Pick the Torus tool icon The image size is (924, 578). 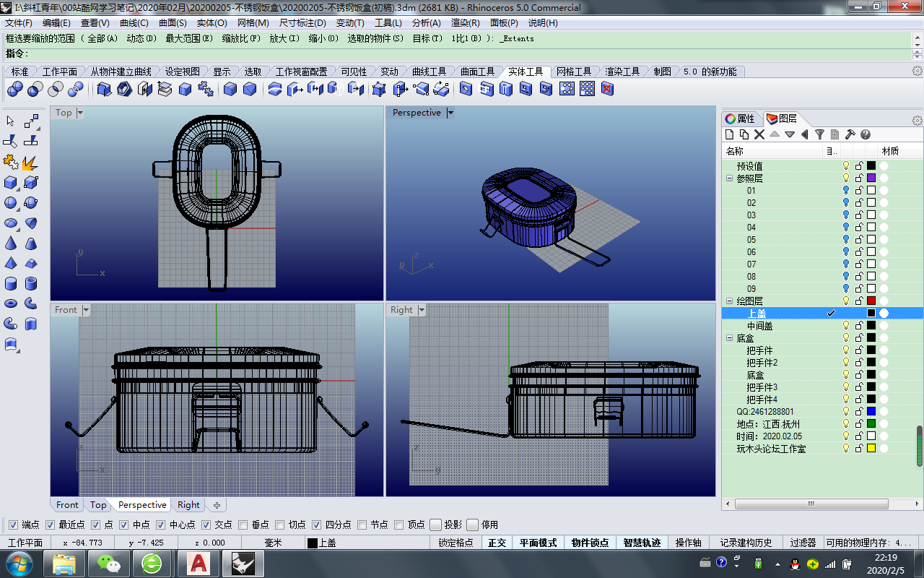pos(11,303)
